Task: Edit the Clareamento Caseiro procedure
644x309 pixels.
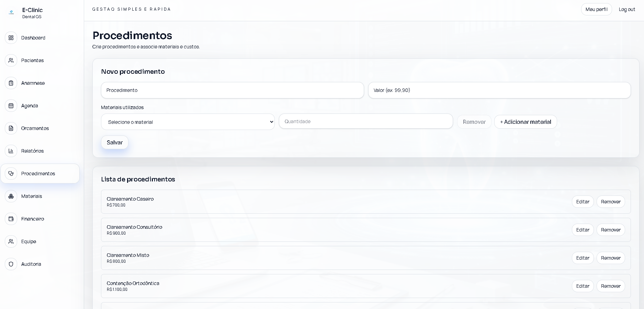Action: [583, 202]
